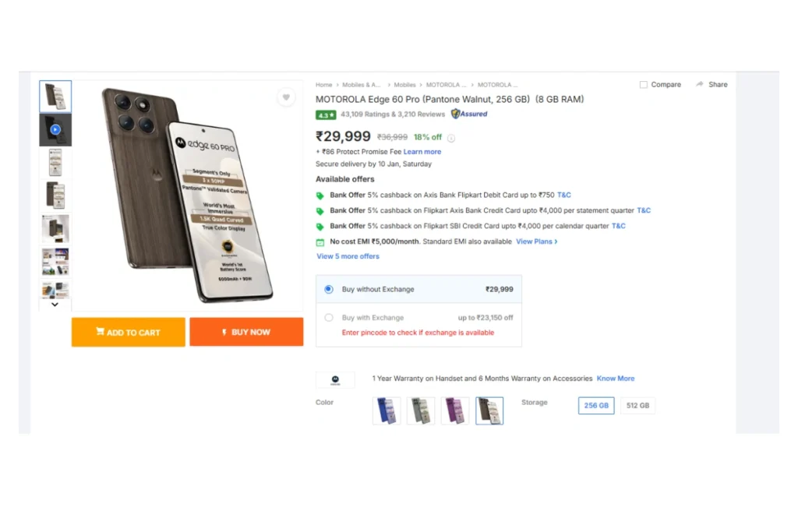Choose the blue color variant swatch
This screenshot has width=798, height=532.
[387, 410]
